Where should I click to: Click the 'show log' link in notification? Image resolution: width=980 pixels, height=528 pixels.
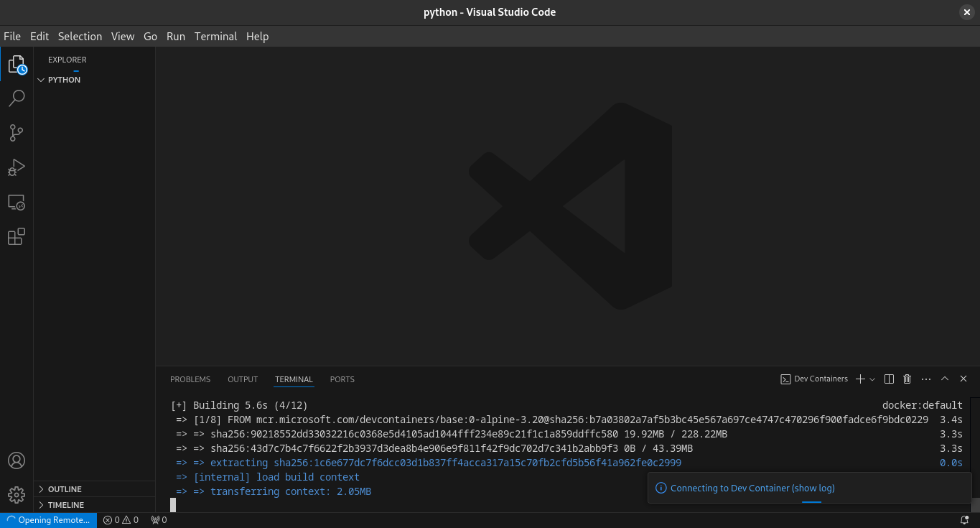coord(813,488)
